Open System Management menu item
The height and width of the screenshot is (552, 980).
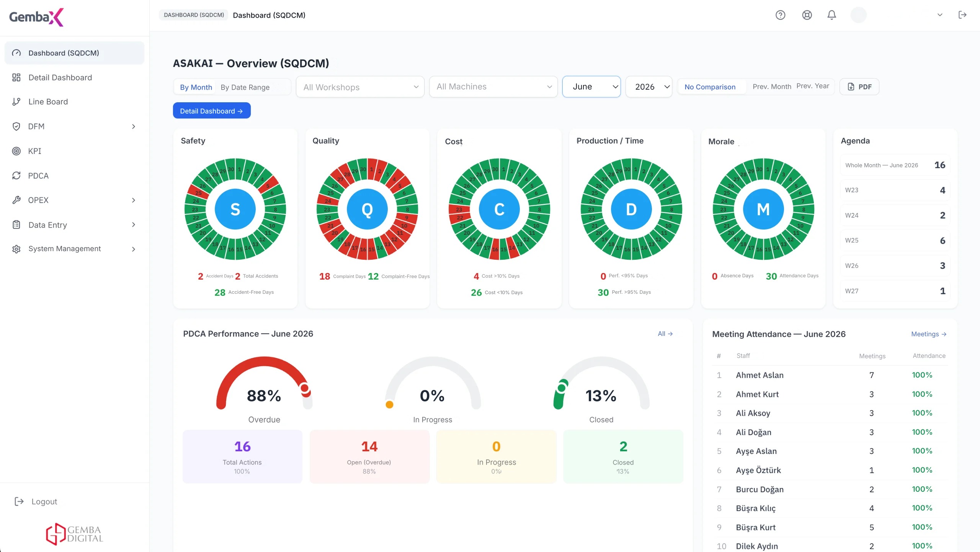click(74, 249)
